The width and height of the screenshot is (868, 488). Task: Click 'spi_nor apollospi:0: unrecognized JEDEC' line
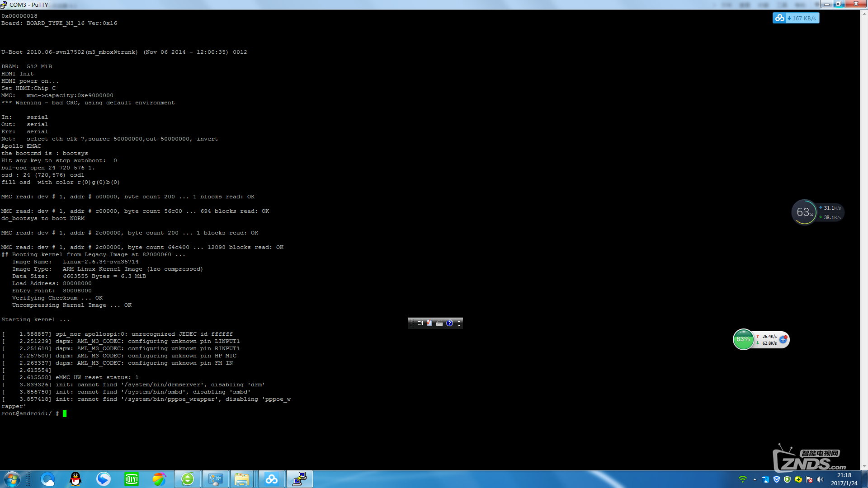coord(117,334)
